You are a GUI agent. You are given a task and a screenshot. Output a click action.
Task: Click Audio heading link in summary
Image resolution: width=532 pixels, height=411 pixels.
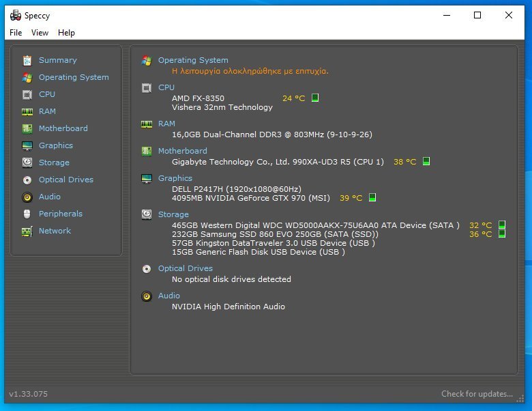coord(169,296)
